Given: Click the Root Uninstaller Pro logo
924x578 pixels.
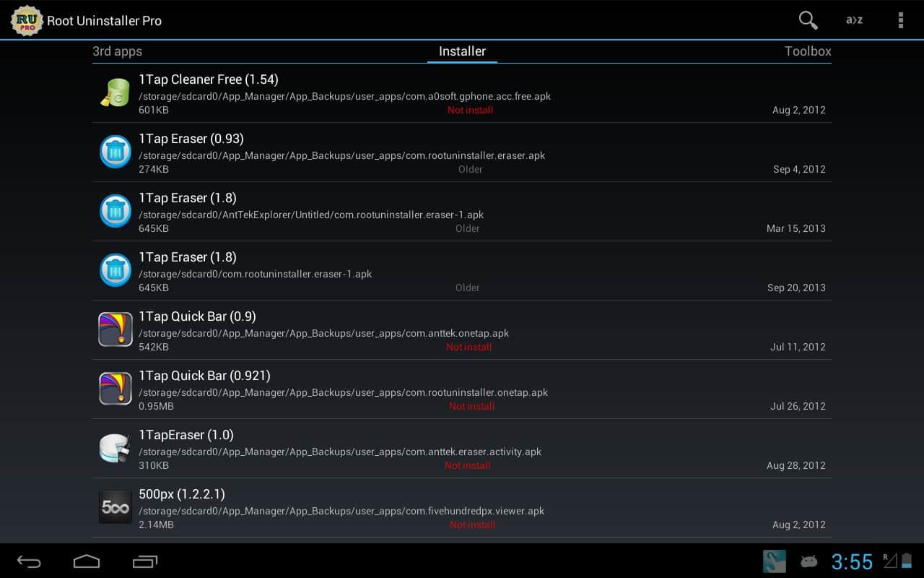Looking at the screenshot, I should point(27,20).
